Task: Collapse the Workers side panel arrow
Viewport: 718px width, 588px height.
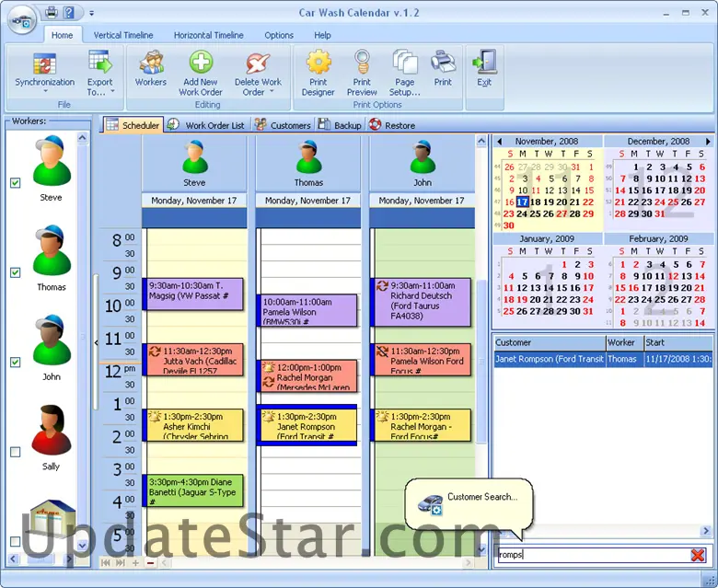Action: click(96, 342)
